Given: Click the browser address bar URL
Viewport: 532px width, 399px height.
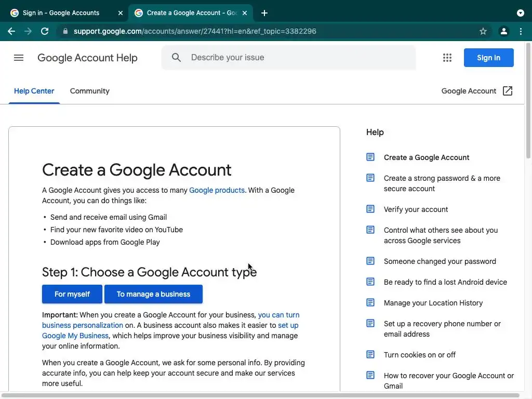Looking at the screenshot, I should pyautogui.click(x=195, y=31).
